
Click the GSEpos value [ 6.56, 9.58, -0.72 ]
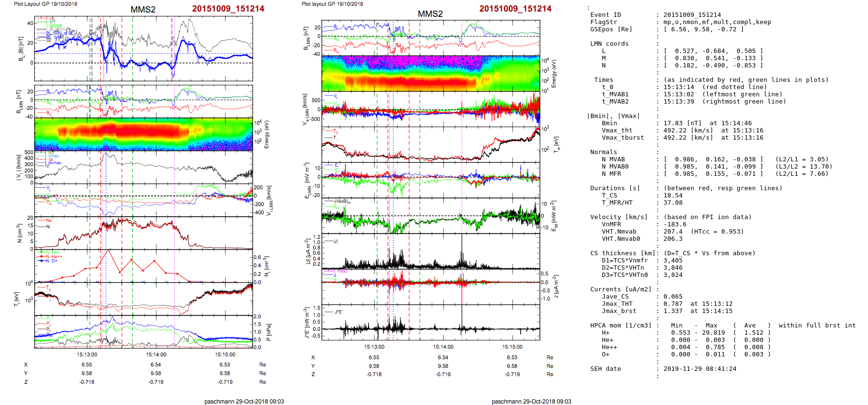click(x=704, y=29)
